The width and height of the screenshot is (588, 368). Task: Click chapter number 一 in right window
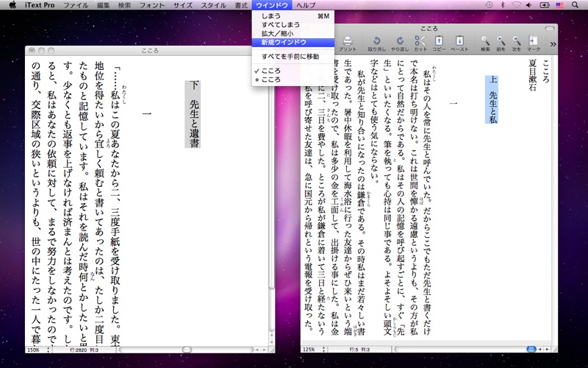(x=453, y=103)
